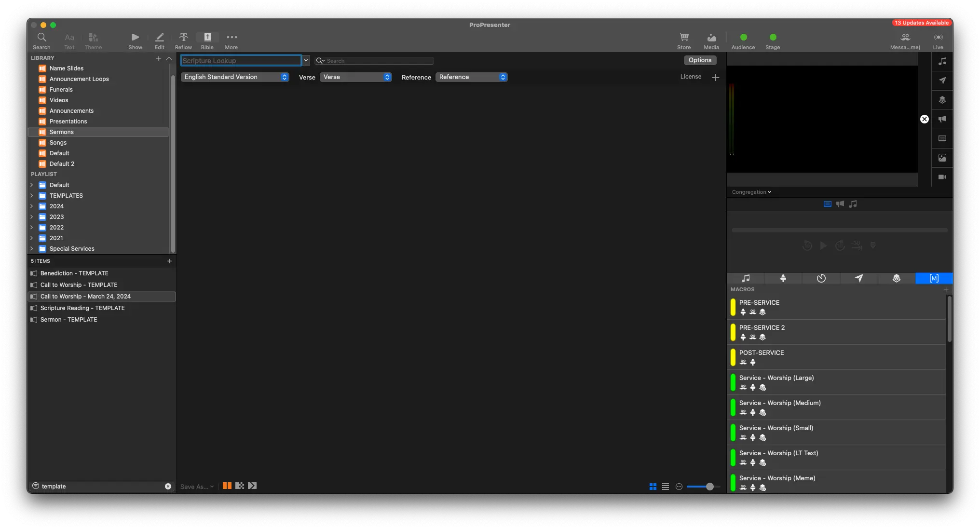Image resolution: width=980 pixels, height=529 pixels.
Task: Select Call to Worship - TEMPLATE item
Action: pyautogui.click(x=79, y=285)
